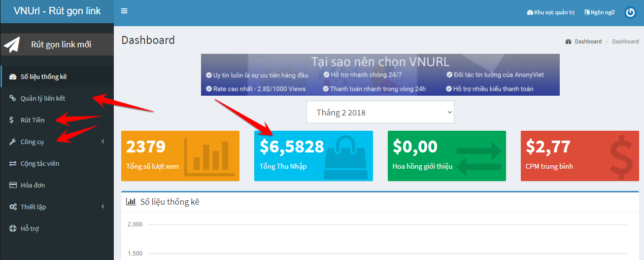Click the paper plane icon in the sidebar
Screen dimensions: 644x260
[x=12, y=44]
